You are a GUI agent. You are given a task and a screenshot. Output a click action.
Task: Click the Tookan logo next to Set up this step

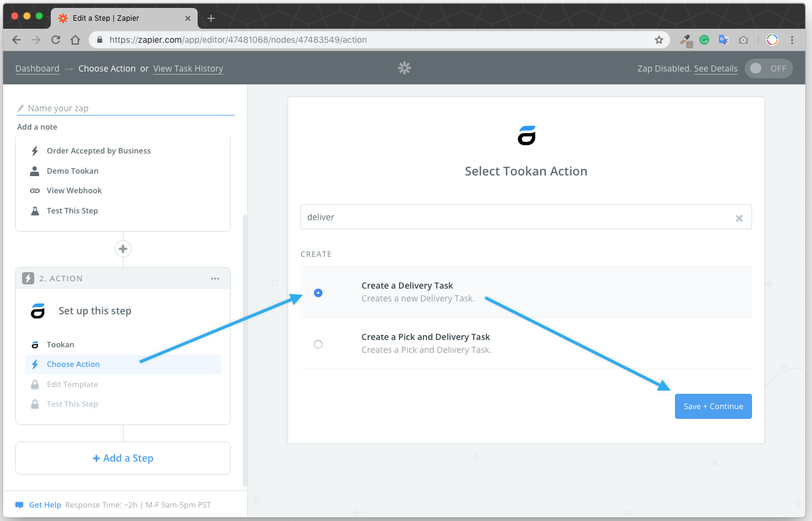[x=38, y=311]
